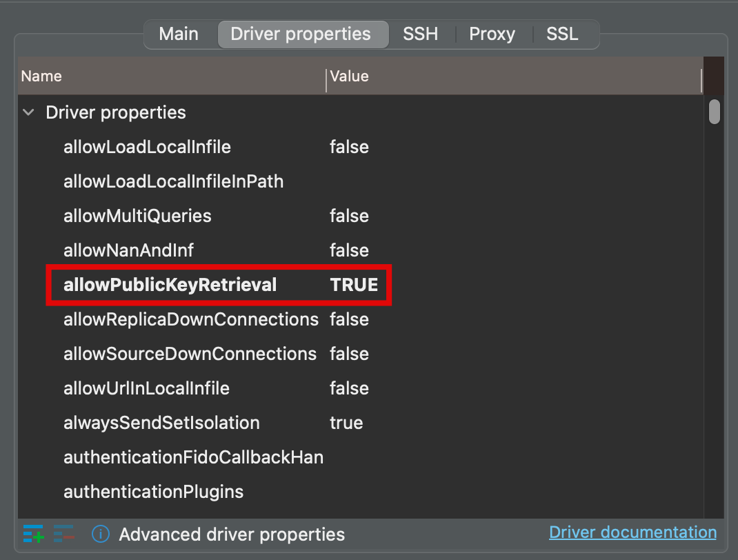Switch to the Main tab

coord(179,34)
